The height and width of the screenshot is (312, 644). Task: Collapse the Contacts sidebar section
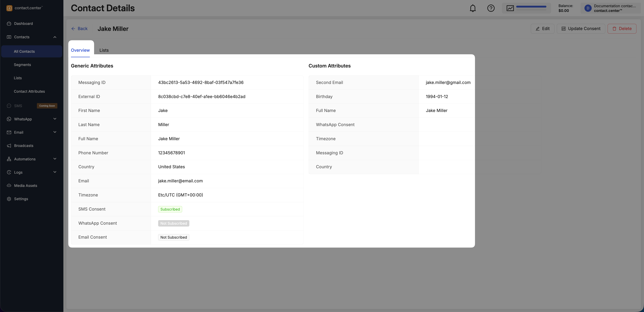[55, 37]
